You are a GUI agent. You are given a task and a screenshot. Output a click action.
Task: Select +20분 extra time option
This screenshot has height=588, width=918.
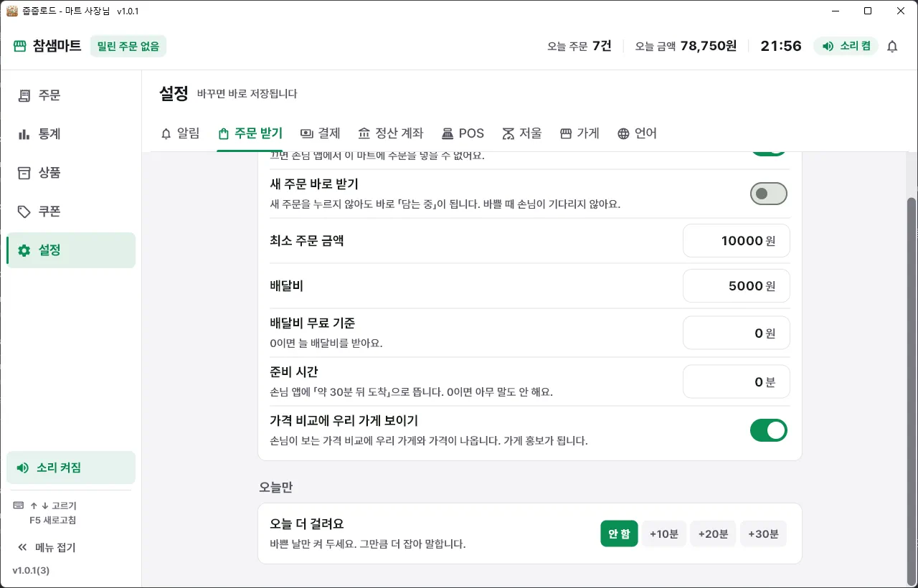pyautogui.click(x=713, y=534)
